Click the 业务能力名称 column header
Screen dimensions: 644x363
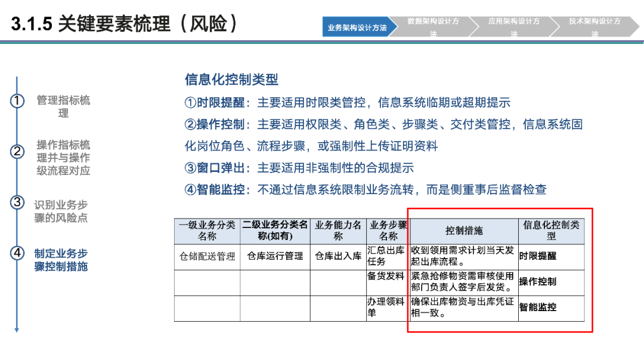[338, 230]
